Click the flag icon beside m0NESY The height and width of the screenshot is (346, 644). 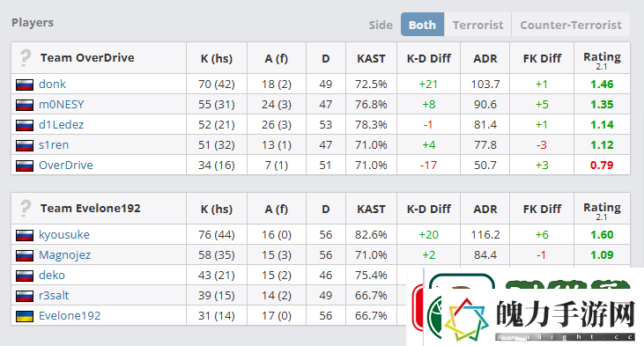click(25, 105)
